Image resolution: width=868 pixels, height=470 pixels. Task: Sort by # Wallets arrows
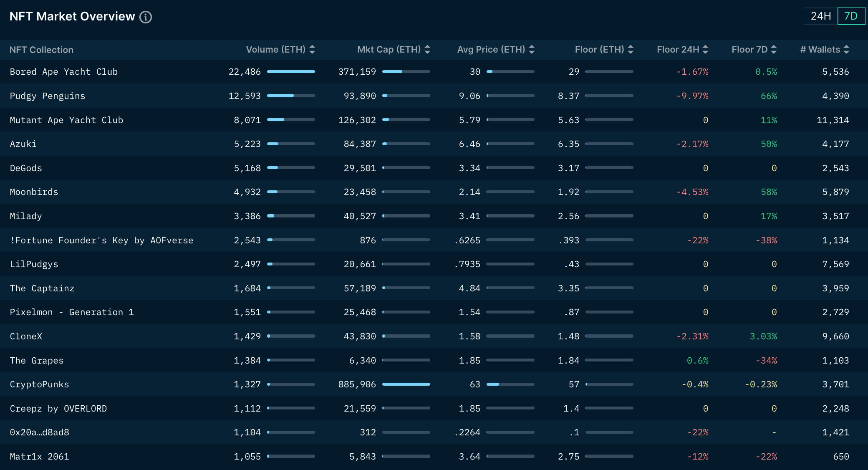846,50
